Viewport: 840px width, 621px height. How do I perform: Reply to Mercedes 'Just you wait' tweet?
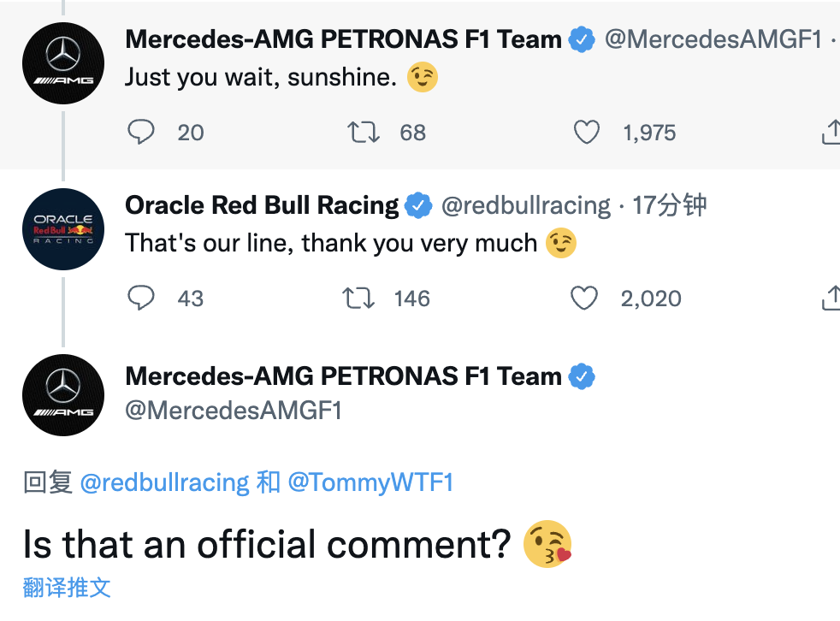[141, 132]
